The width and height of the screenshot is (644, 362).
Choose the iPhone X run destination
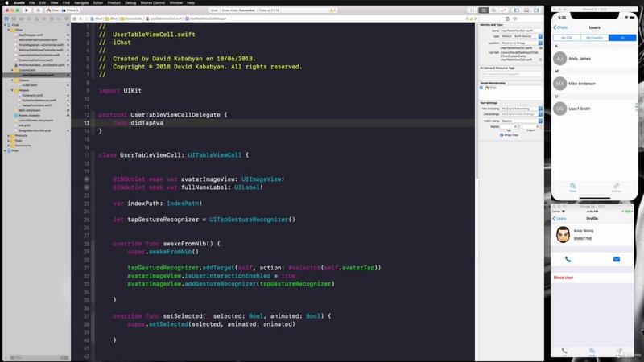click(70, 10)
